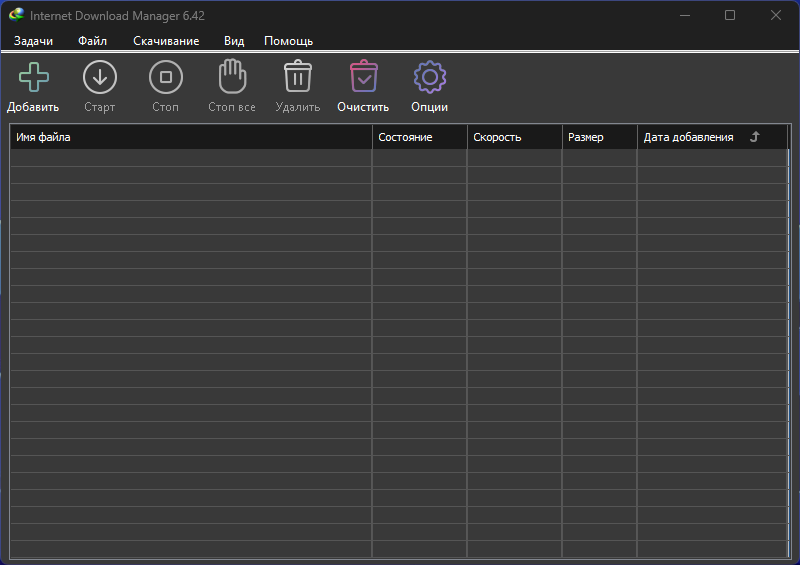Open the Задачи menu
Viewport: 800px width, 565px height.
(33, 41)
